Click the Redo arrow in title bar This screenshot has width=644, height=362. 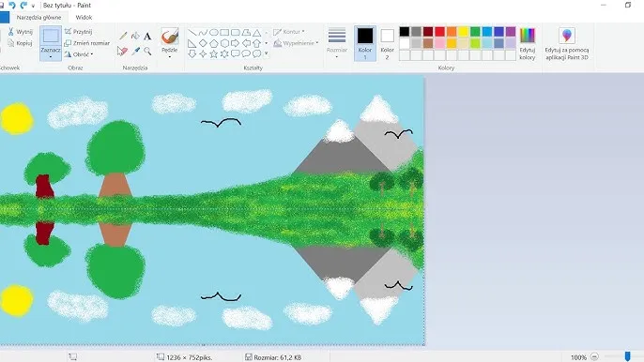23,5
